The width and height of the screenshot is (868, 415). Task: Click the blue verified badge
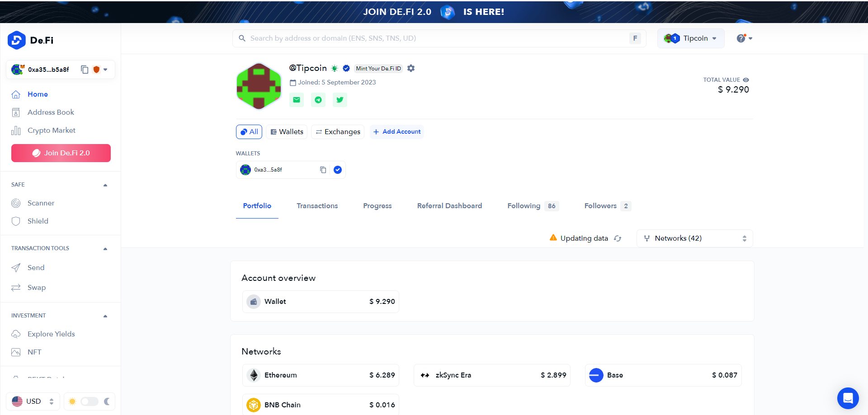coord(346,68)
